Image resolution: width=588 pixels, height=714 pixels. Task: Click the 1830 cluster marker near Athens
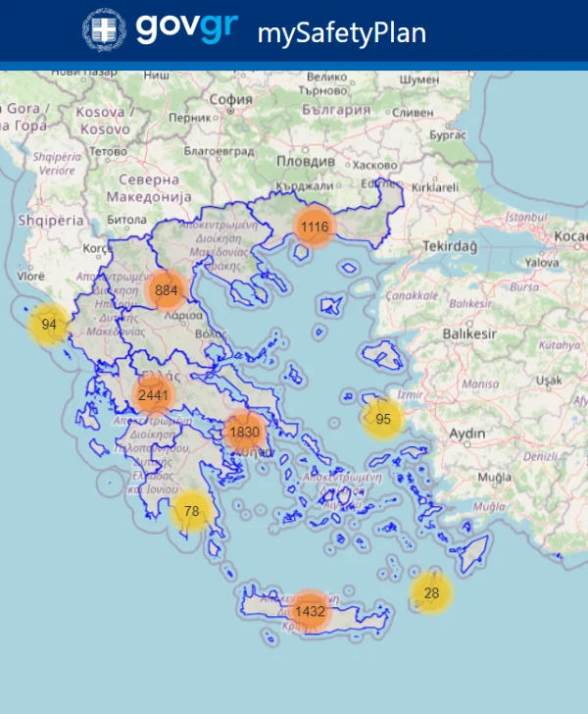(244, 432)
